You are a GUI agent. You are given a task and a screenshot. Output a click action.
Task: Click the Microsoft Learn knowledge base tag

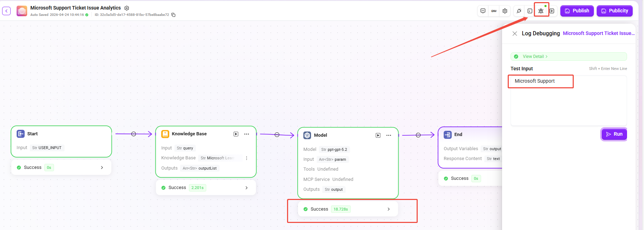220,158
